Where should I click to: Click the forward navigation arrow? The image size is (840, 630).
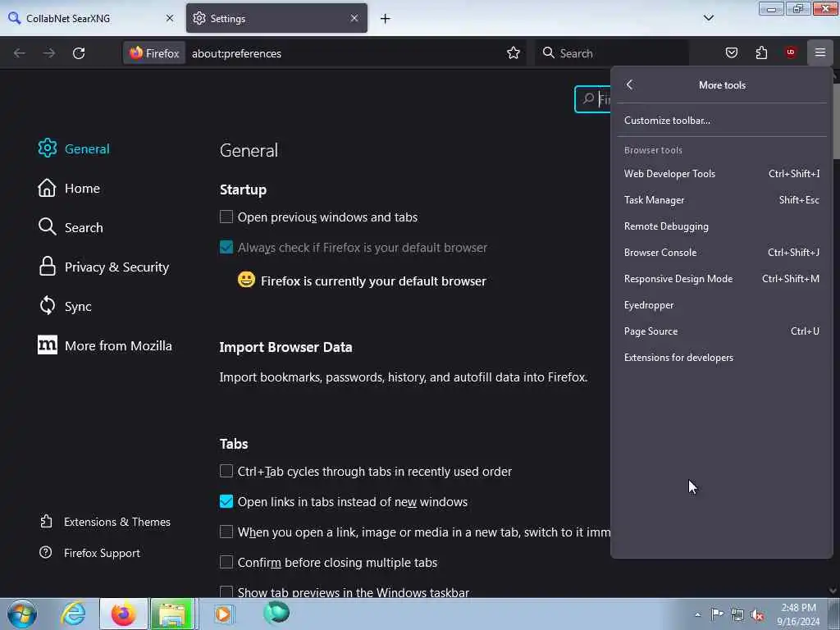click(x=48, y=53)
